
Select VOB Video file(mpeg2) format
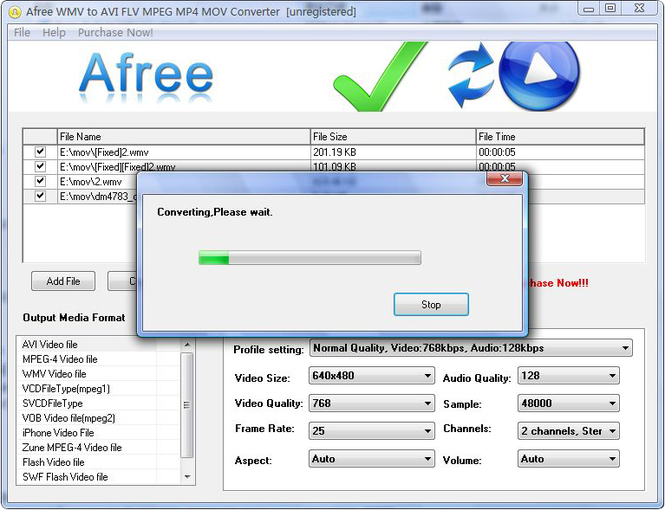pos(98,418)
